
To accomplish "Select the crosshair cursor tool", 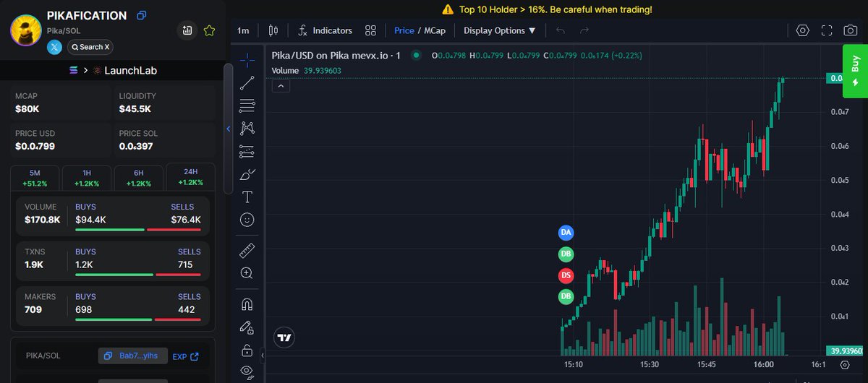I will click(247, 59).
